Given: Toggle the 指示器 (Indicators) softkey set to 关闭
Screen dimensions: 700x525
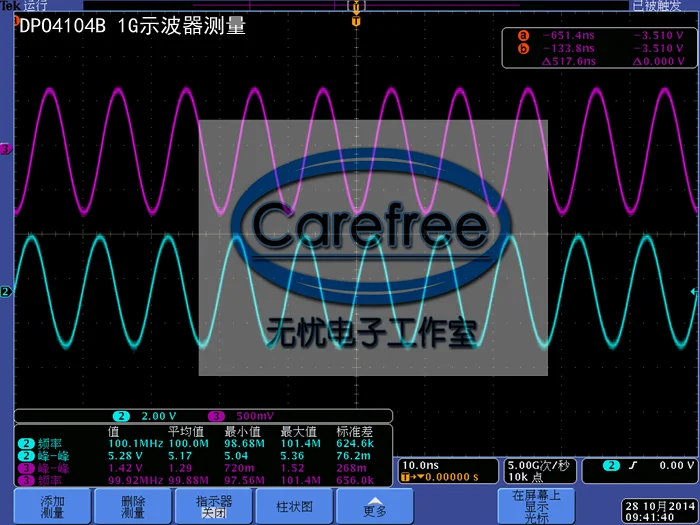Looking at the screenshot, I should coord(214,507).
